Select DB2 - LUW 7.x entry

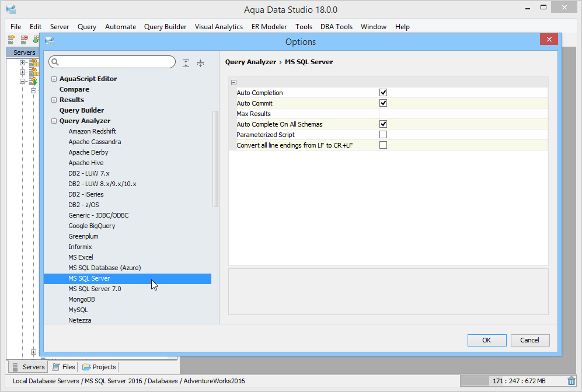89,173
